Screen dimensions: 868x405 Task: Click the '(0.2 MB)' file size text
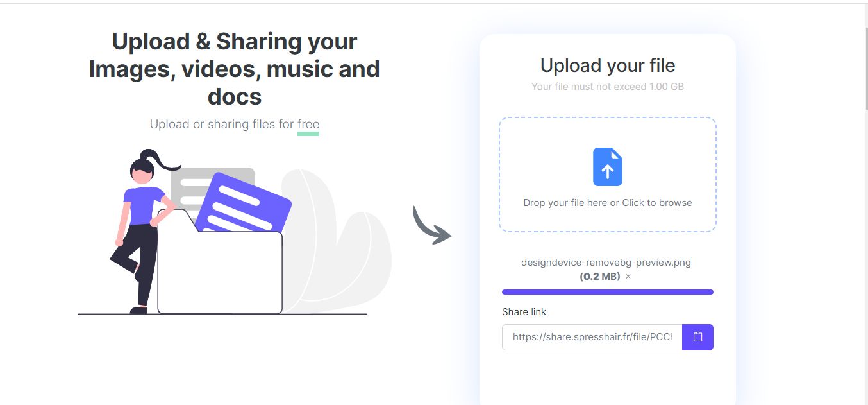(x=600, y=277)
